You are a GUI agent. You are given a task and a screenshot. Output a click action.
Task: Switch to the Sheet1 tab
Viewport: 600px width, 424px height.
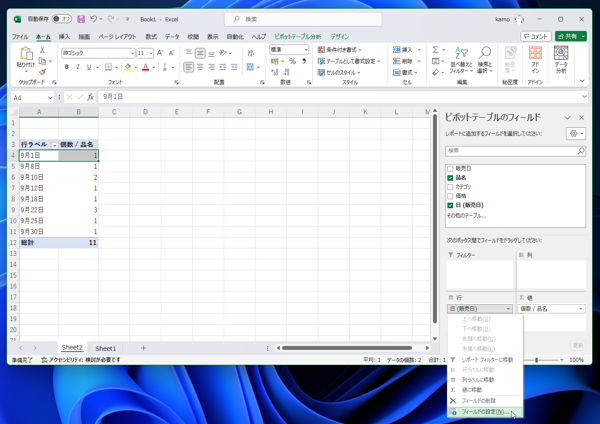click(105, 348)
